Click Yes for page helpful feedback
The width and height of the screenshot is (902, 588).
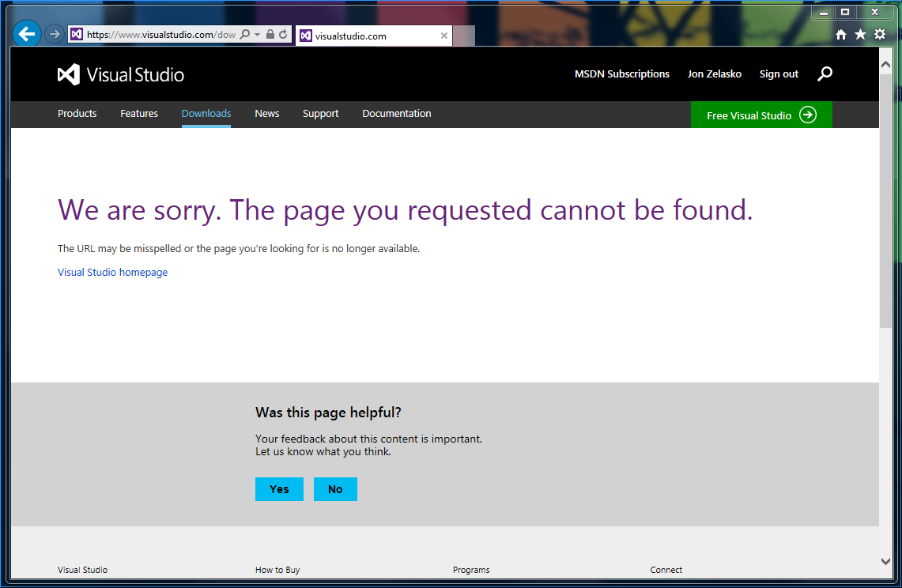[279, 489]
